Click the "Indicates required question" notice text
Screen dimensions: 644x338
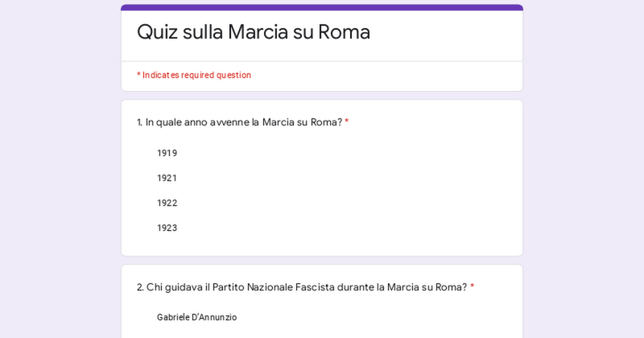click(x=196, y=75)
